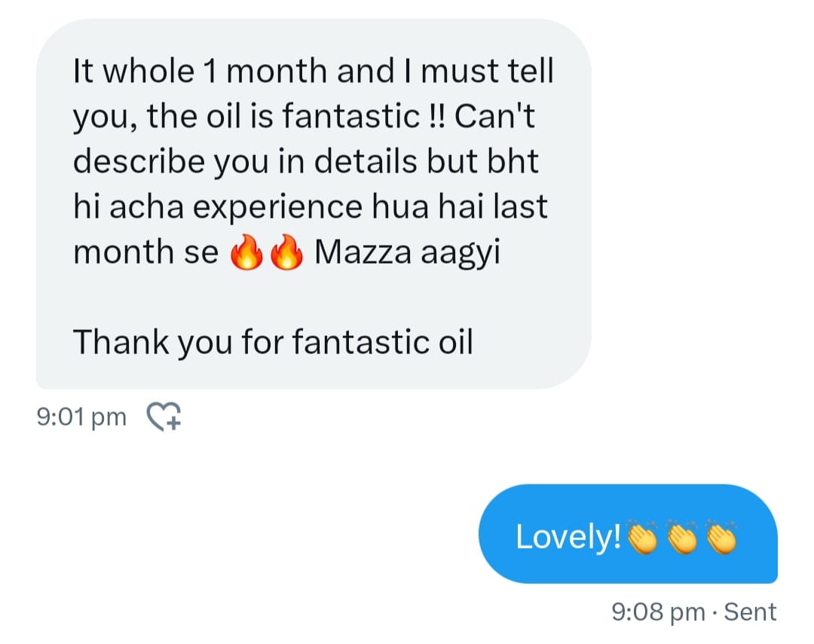The width and height of the screenshot is (814, 644).
Task: Click the first fire emoji in message
Action: tap(246, 252)
